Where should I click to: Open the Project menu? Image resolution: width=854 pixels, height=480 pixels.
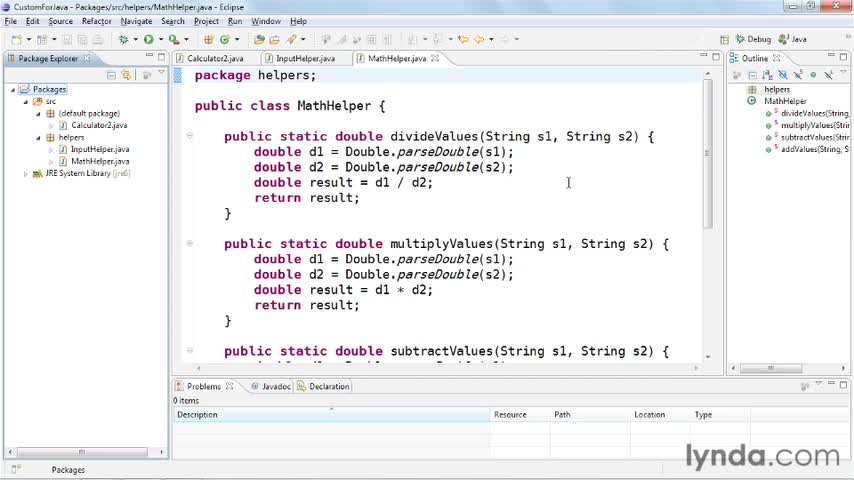pyautogui.click(x=206, y=21)
